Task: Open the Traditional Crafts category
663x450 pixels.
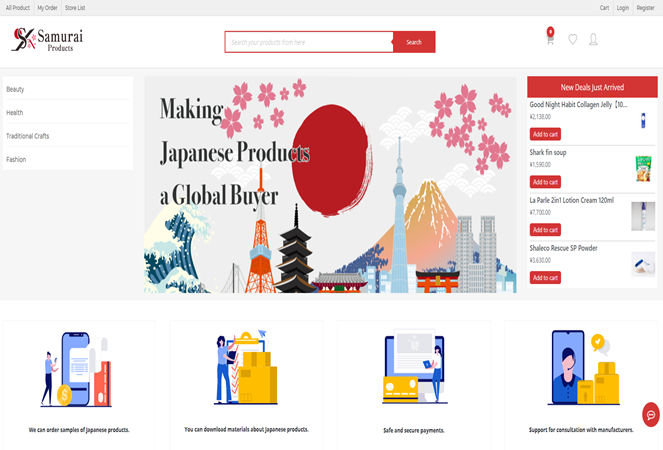Action: (x=28, y=136)
